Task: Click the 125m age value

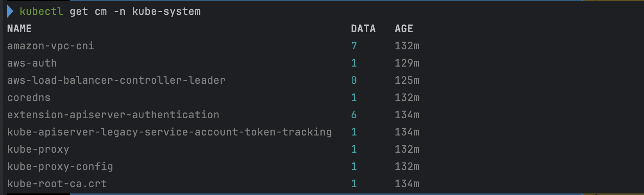Action: click(x=407, y=80)
